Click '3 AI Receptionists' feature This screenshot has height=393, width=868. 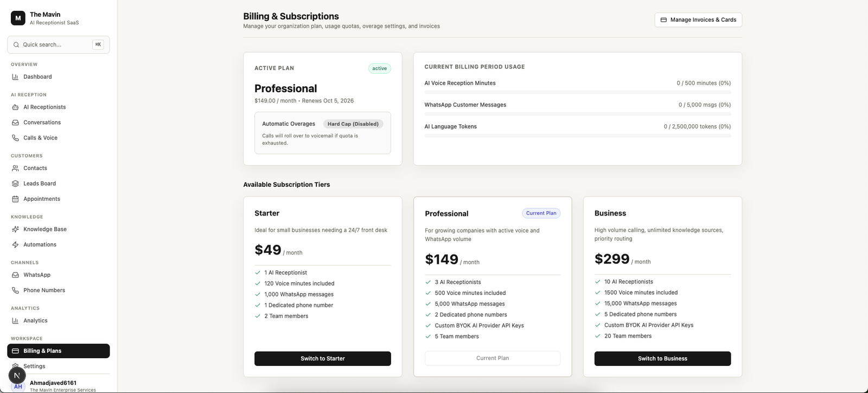pyautogui.click(x=458, y=282)
